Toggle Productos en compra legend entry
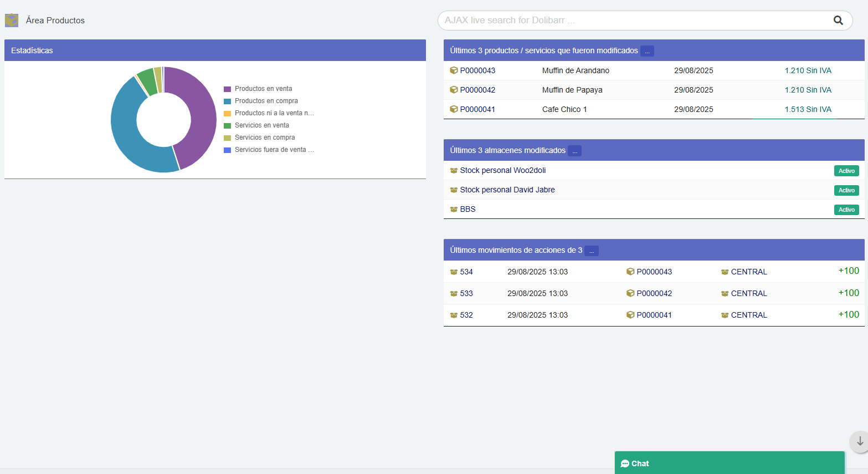868x474 pixels. click(x=266, y=101)
